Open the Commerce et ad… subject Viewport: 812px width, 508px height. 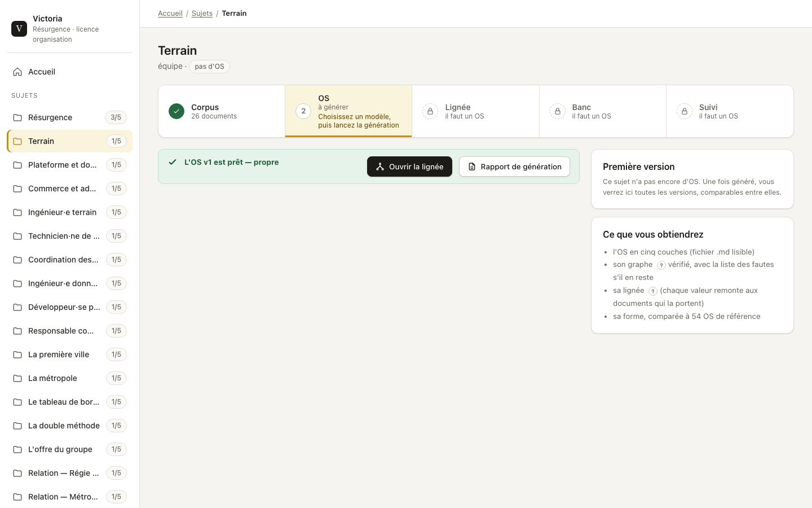(69, 189)
